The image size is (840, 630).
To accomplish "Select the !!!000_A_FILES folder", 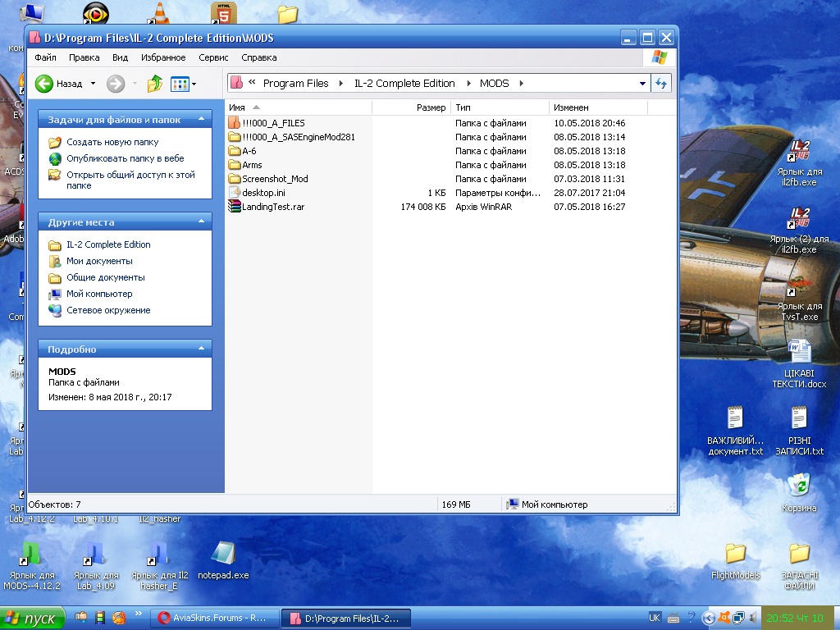I will click(272, 123).
